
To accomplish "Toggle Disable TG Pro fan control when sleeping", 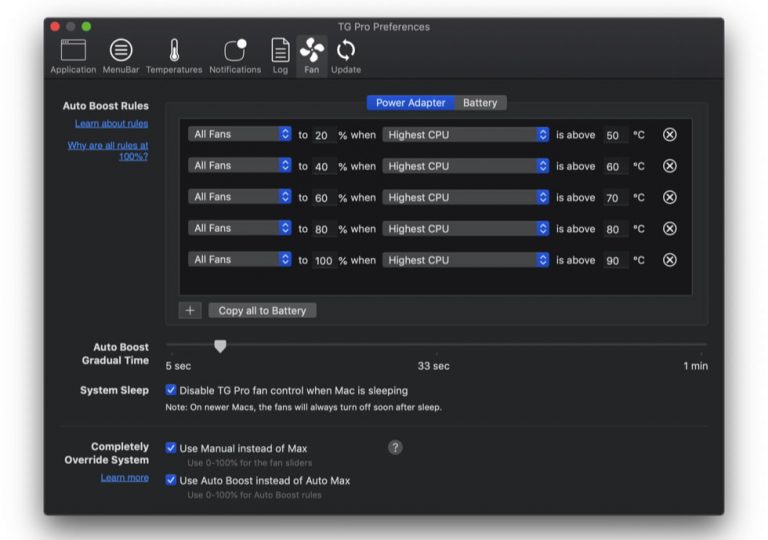I will (170, 390).
